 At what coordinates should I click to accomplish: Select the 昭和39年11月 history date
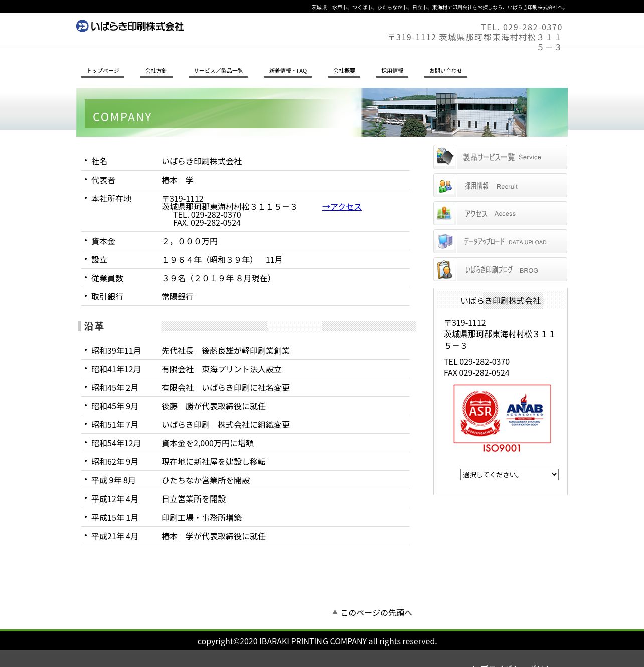click(116, 351)
